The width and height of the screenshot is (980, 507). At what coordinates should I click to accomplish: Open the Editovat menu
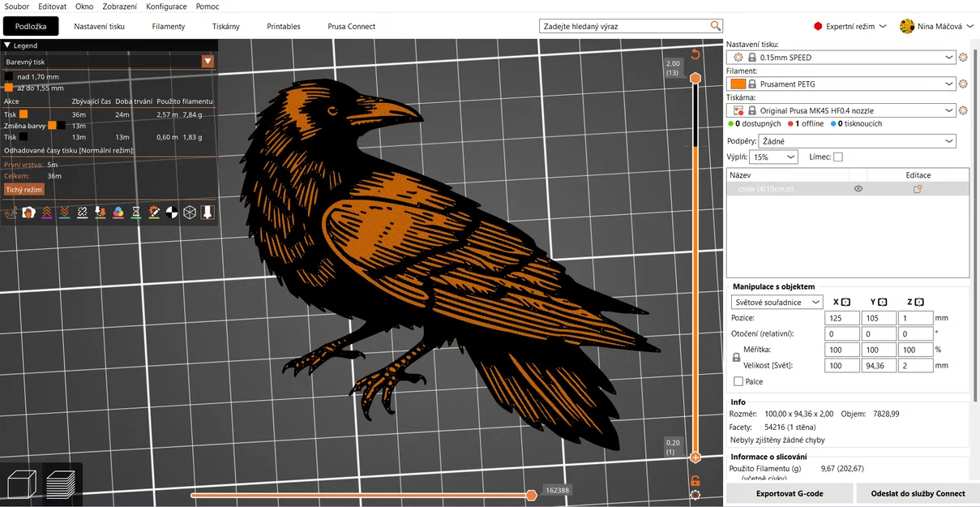(x=53, y=6)
